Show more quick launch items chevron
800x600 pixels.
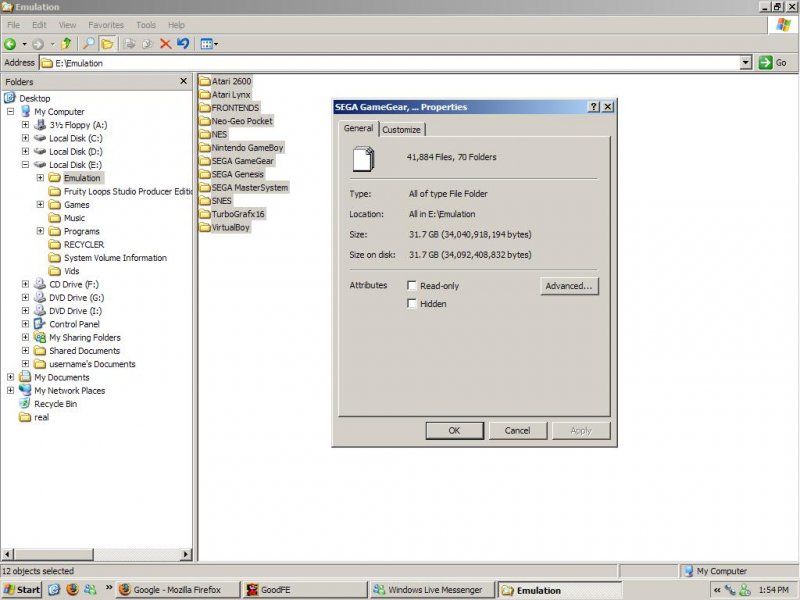109,588
